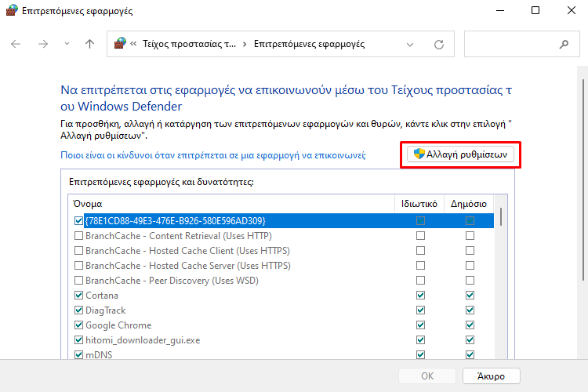Click the Άκυρο button
This screenshot has width=588, height=392.
click(492, 376)
